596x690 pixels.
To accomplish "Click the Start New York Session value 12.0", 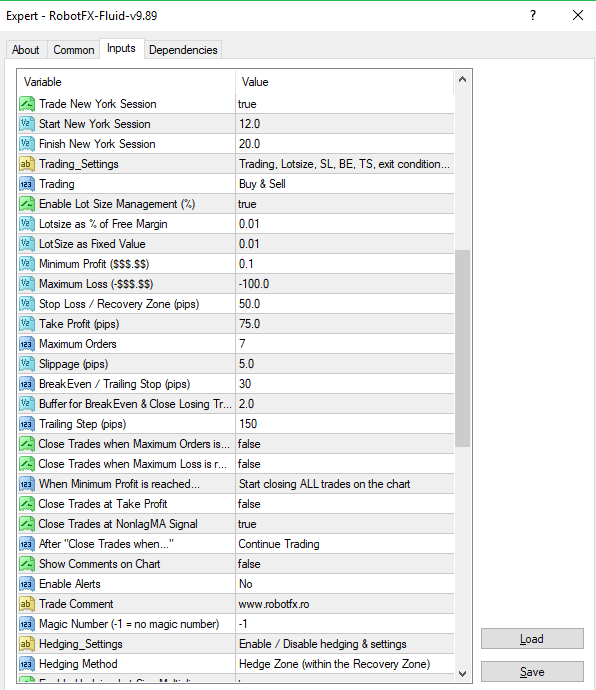I will point(345,124).
